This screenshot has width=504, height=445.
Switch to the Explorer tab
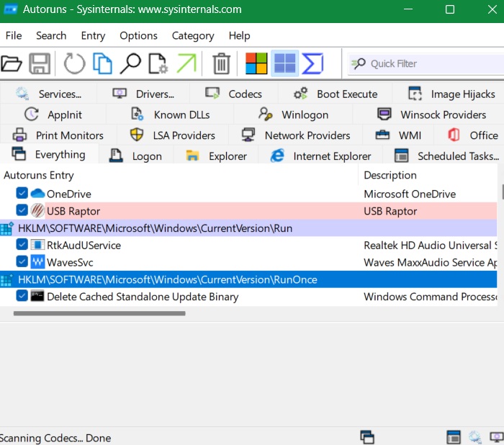pos(216,156)
